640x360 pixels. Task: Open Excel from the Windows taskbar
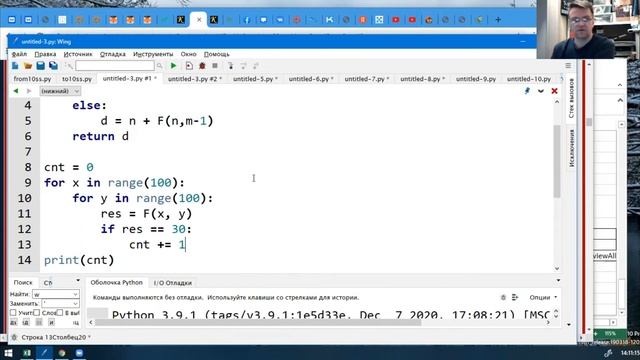27,353
